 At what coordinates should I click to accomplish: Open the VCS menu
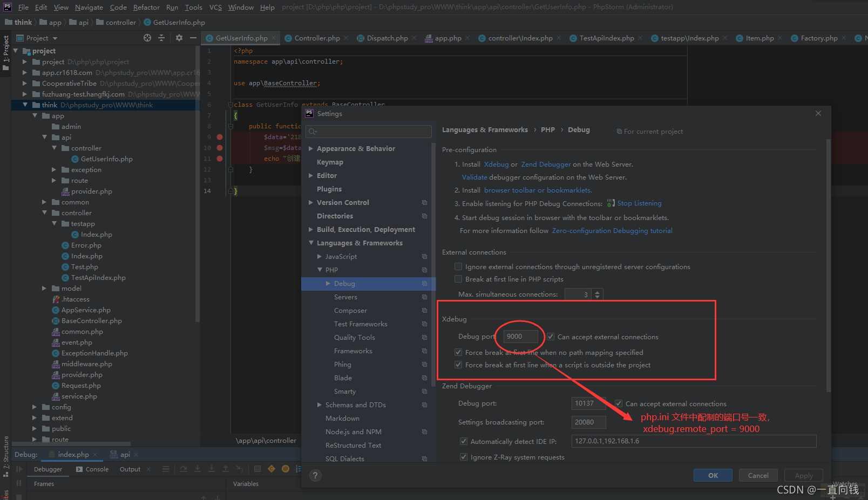pyautogui.click(x=215, y=7)
